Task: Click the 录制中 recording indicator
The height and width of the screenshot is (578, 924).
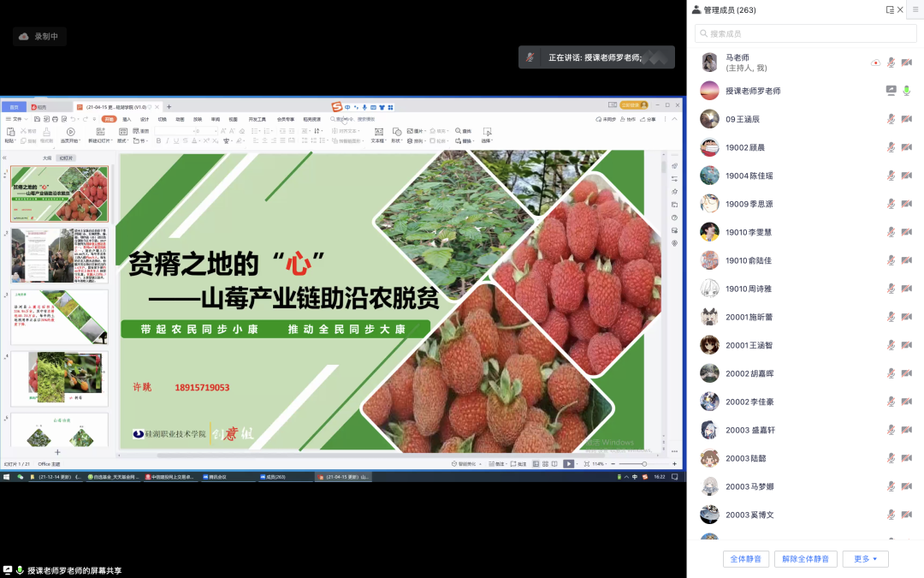Action: click(39, 37)
